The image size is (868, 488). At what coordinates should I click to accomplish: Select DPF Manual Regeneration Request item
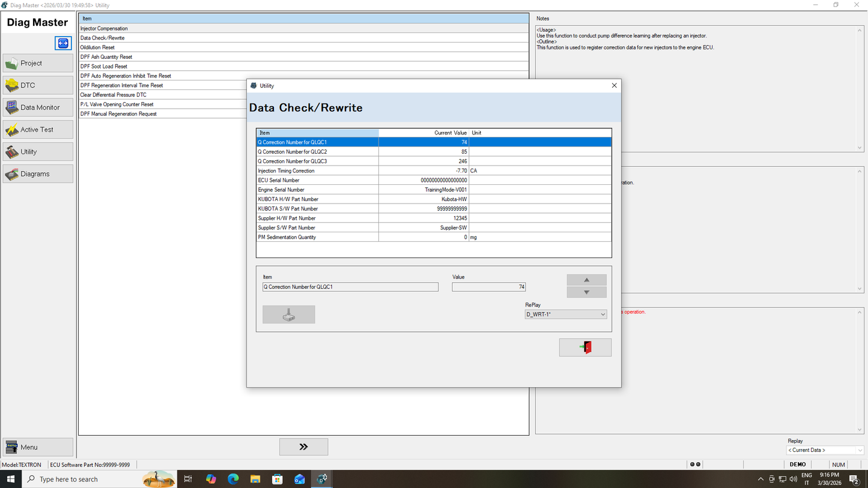pos(163,114)
